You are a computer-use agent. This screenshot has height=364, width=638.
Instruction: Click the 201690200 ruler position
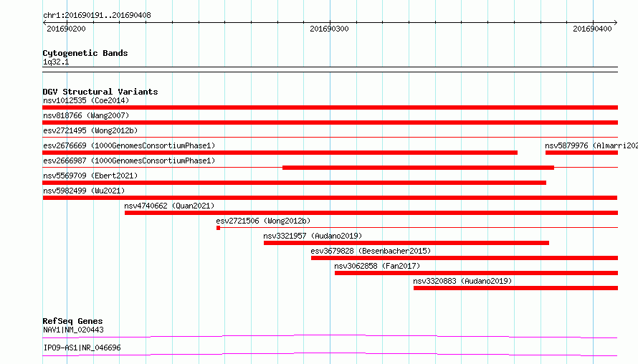[67, 29]
